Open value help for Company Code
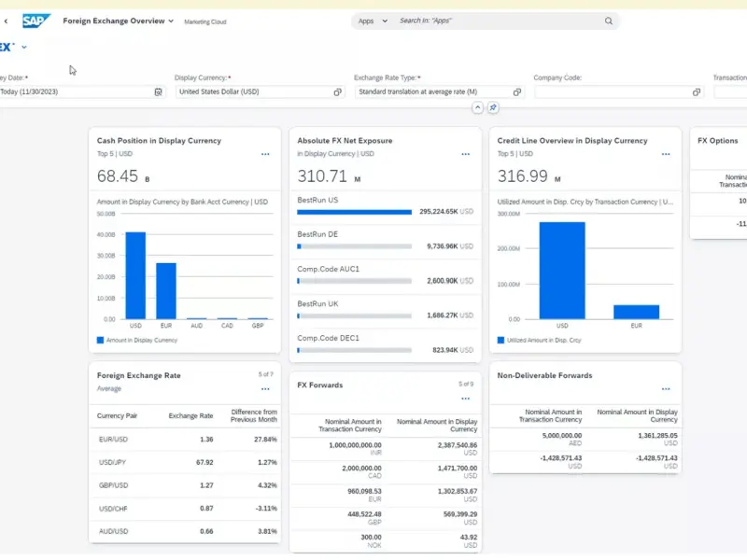This screenshot has width=747, height=560. pyautogui.click(x=697, y=92)
